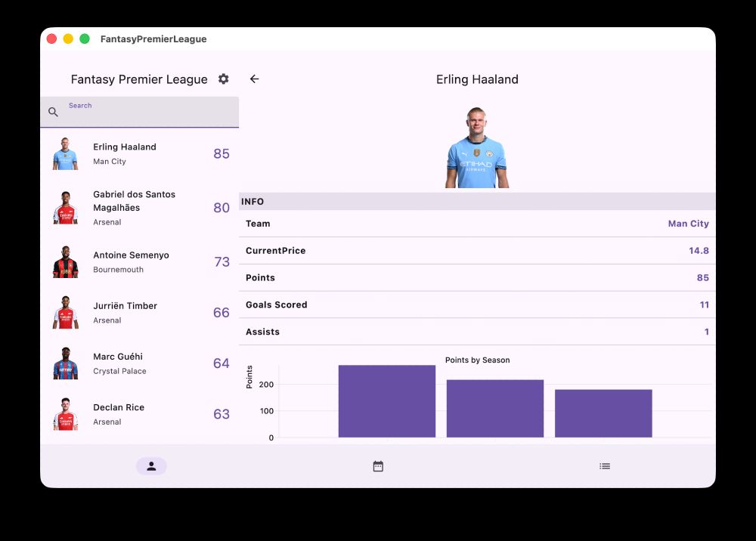Click the middle chart bar
Screen dimensions: 756x541
tap(495, 409)
